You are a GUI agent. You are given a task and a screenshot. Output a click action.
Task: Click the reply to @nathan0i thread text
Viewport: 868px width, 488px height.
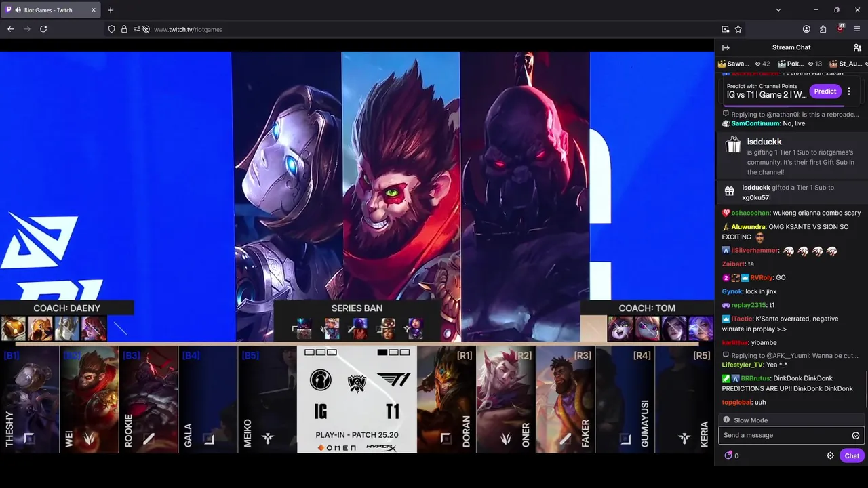795,115
